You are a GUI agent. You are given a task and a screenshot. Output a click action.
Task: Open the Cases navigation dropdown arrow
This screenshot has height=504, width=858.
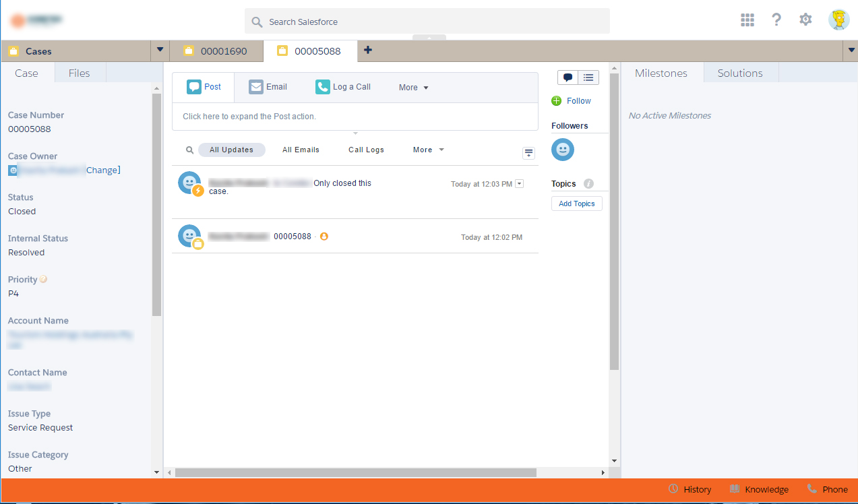pyautogui.click(x=160, y=50)
